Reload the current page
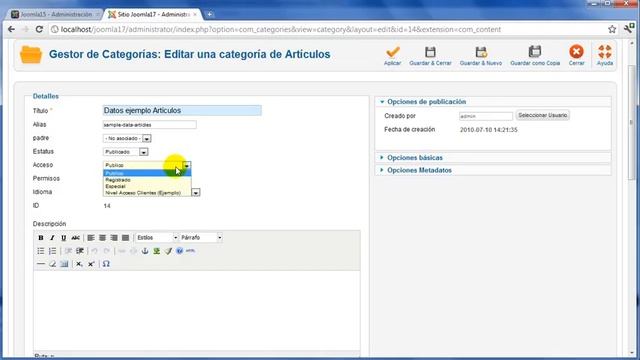Image resolution: width=640 pixels, height=360 pixels. point(39,29)
